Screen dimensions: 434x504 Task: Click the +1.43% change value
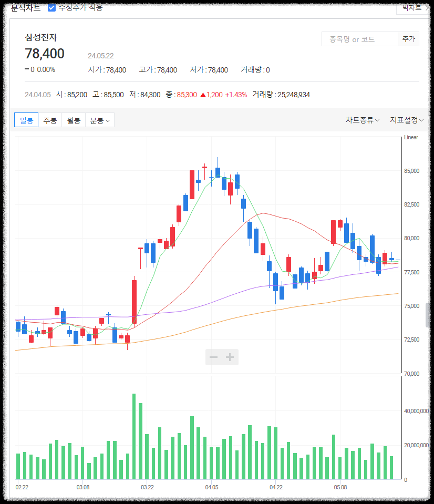tap(236, 95)
